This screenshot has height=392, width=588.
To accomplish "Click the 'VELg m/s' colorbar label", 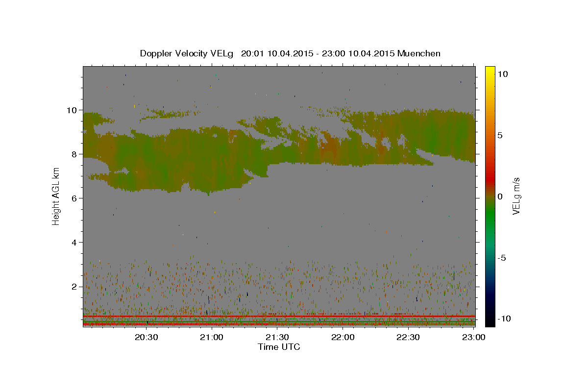I will point(516,196).
